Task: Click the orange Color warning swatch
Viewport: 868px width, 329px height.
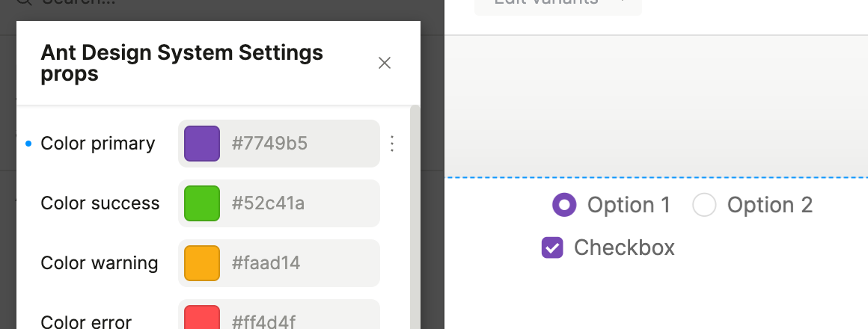Action: click(x=202, y=263)
